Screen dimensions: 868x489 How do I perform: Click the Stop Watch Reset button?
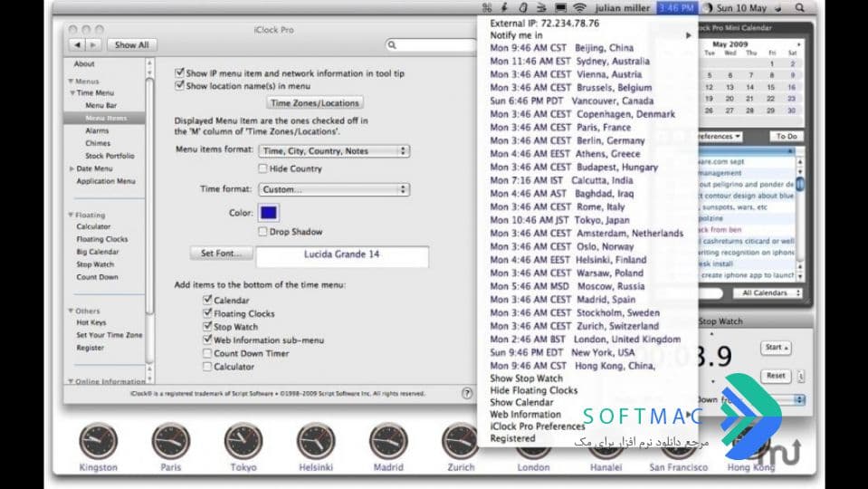coord(776,376)
